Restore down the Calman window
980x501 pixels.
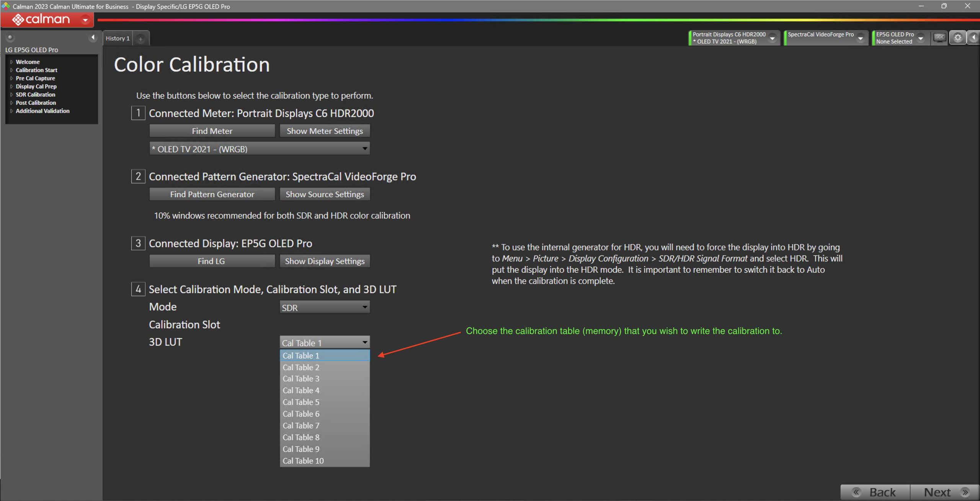pos(944,6)
